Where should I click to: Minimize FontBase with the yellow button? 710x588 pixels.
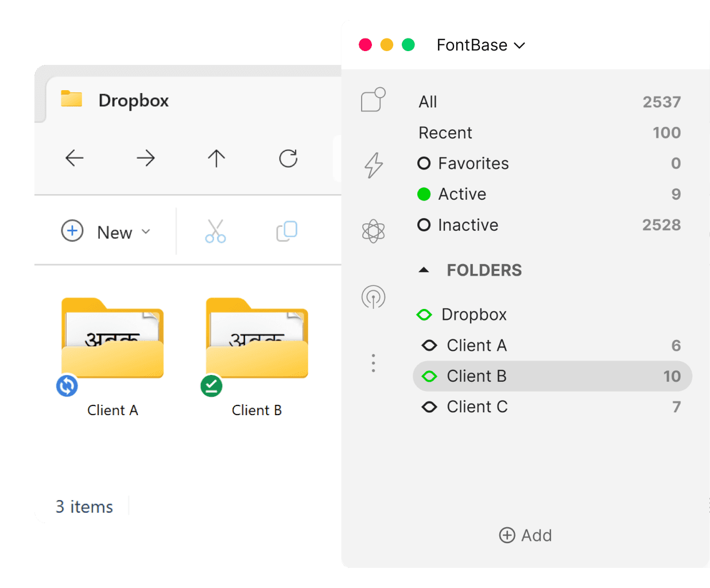pyautogui.click(x=387, y=45)
